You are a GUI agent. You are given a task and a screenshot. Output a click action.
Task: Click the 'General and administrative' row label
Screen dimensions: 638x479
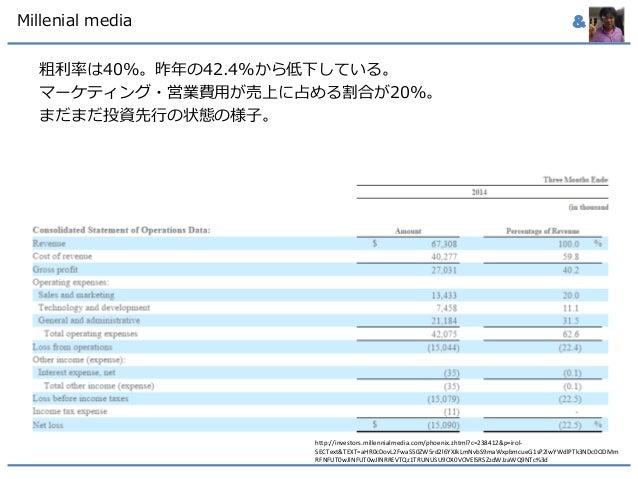[89, 320]
